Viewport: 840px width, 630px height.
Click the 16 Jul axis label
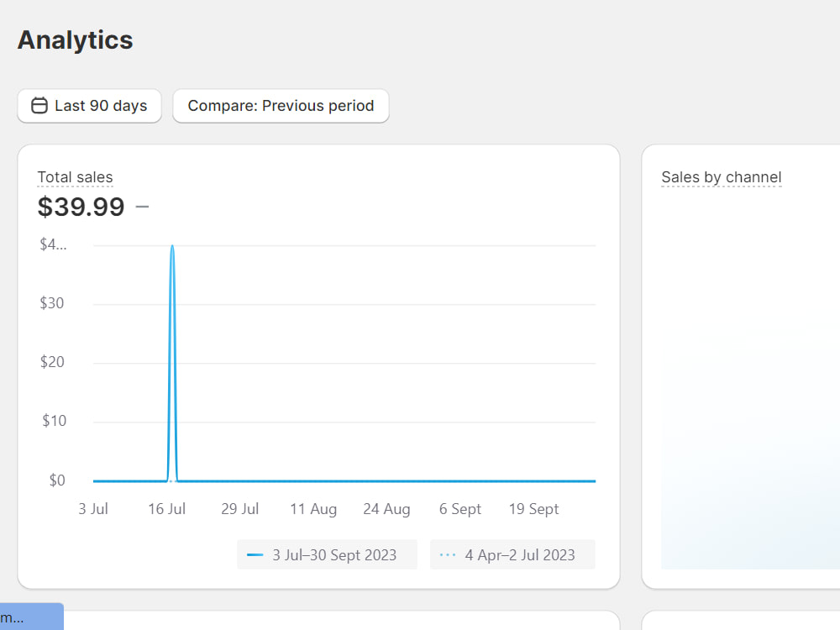[x=166, y=509]
